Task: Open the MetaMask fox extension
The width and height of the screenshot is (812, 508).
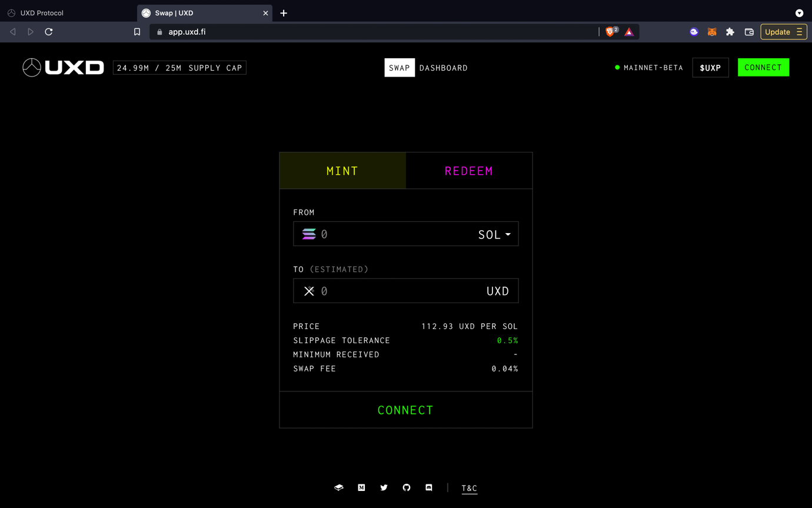Action: coord(712,32)
